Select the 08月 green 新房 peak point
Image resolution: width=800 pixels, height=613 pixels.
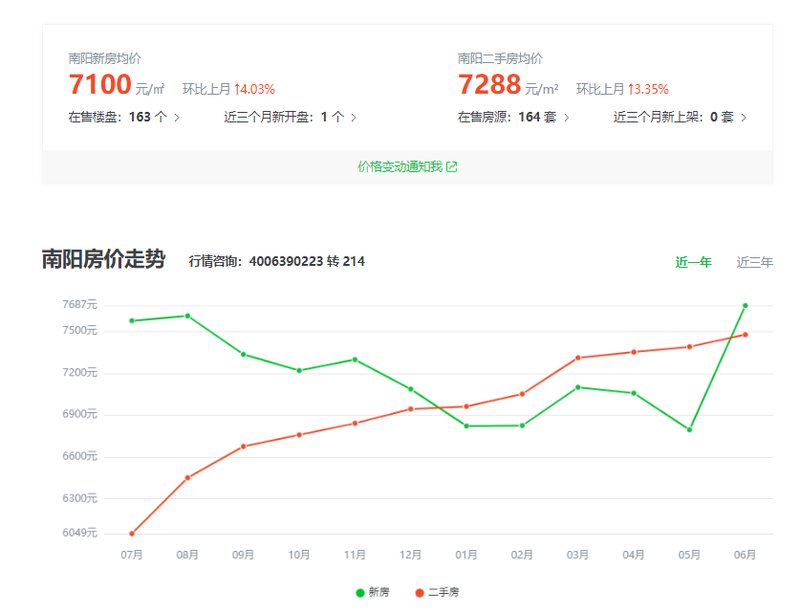coord(188,316)
